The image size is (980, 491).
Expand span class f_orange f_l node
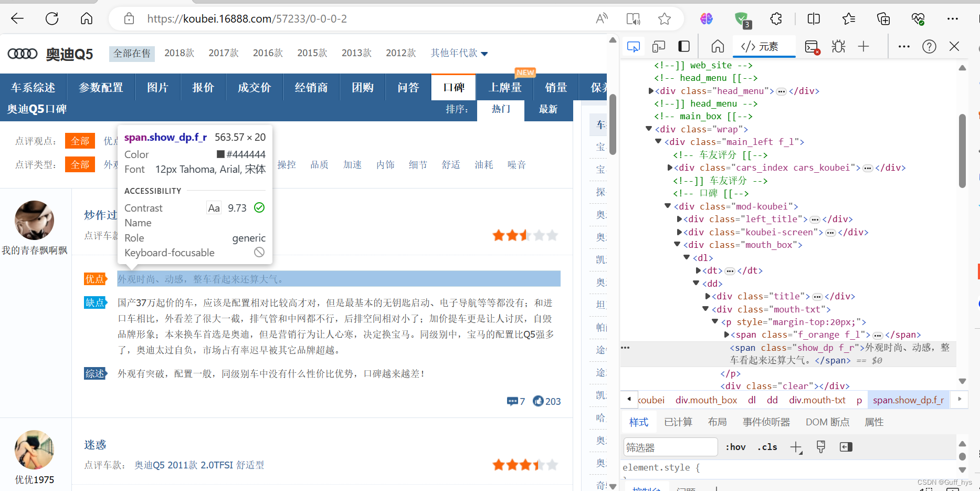[726, 335]
